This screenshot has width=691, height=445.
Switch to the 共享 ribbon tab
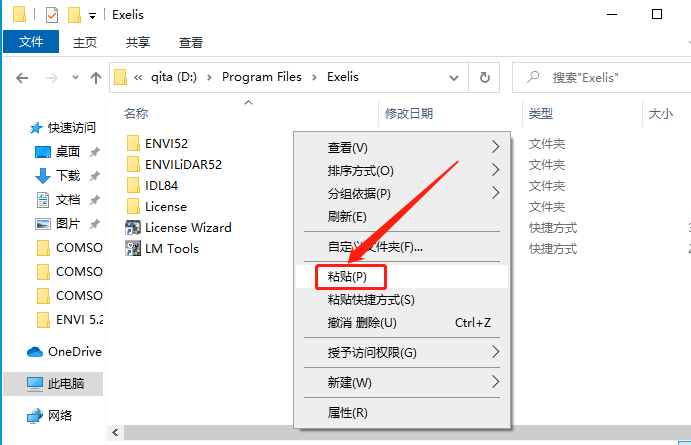coord(137,42)
